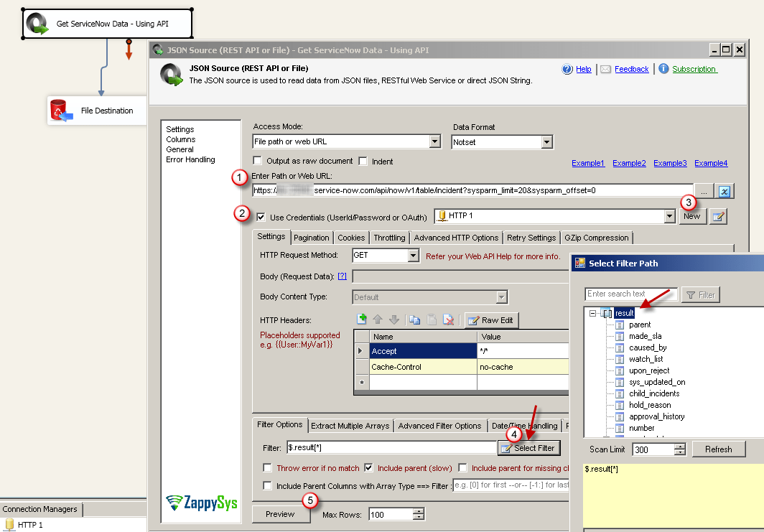Delete the selected HTTP header
764x532 pixels.
tap(447, 319)
